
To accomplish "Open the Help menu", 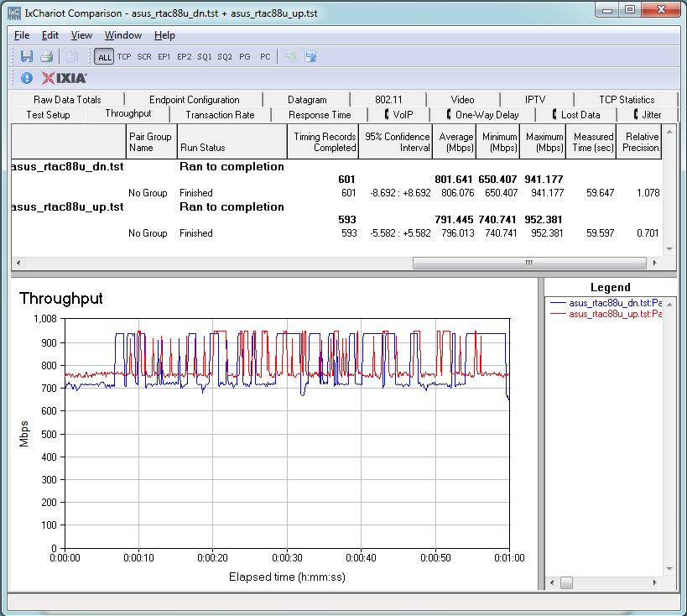I will tap(164, 35).
